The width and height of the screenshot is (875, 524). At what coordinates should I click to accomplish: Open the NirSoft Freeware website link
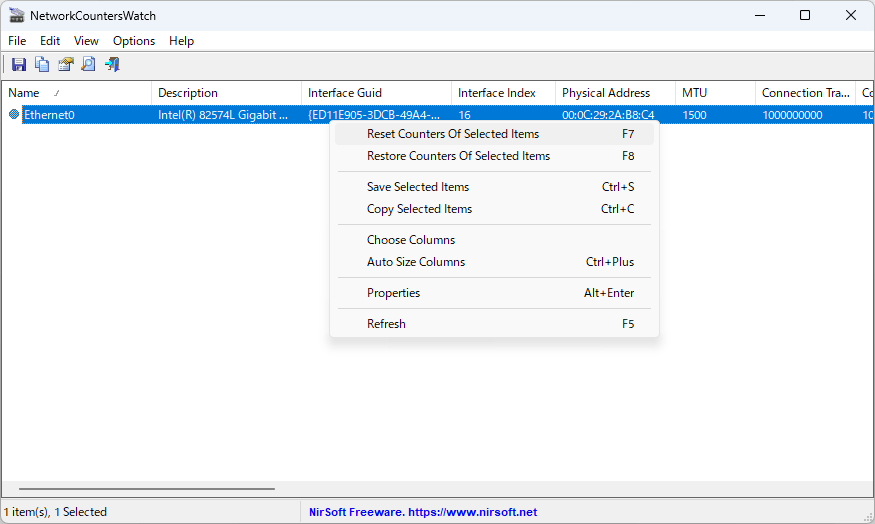pyautogui.click(x=423, y=512)
